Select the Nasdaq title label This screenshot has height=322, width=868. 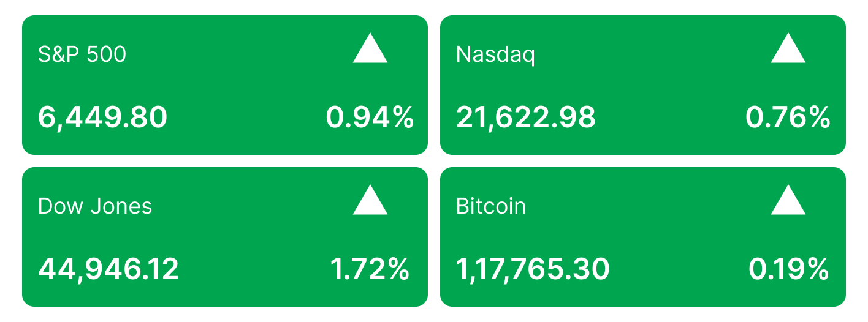(x=496, y=55)
